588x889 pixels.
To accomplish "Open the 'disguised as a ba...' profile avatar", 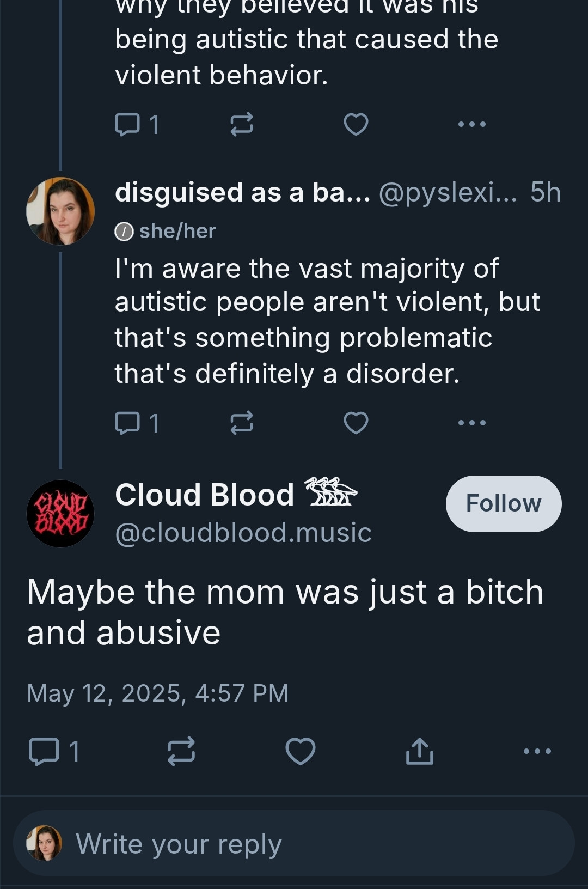I will [x=60, y=211].
